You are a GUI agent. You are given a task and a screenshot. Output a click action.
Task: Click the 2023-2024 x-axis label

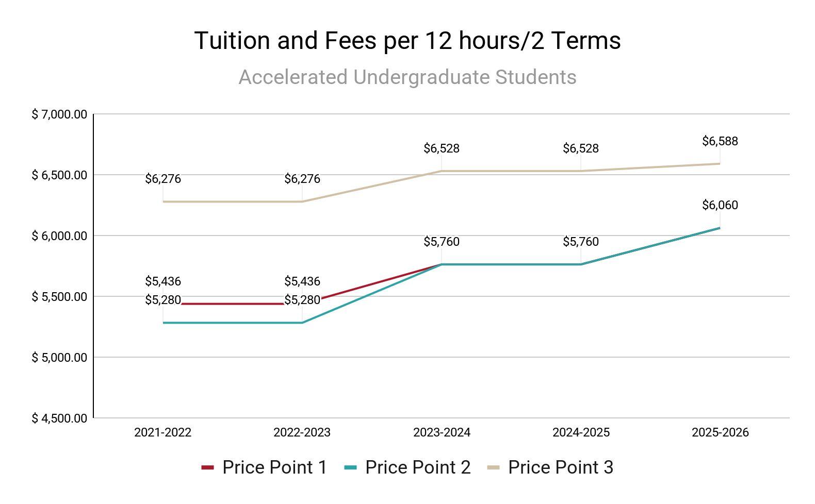click(x=442, y=432)
